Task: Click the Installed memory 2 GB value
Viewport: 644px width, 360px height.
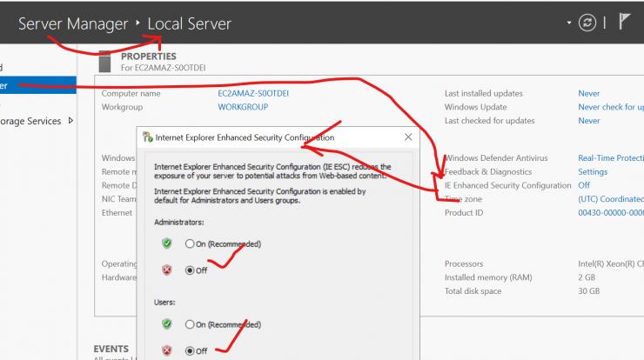Action: 587,277
